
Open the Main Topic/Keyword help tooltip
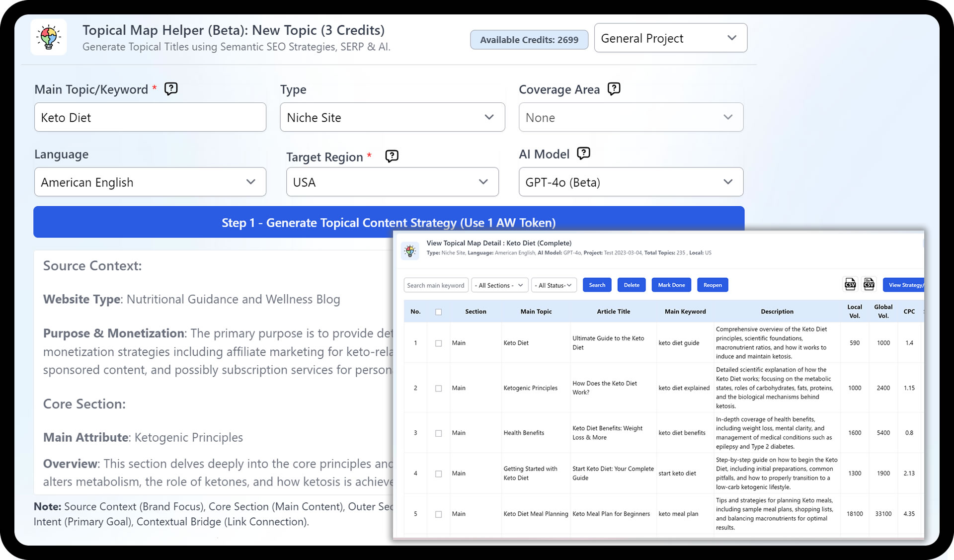tap(170, 88)
